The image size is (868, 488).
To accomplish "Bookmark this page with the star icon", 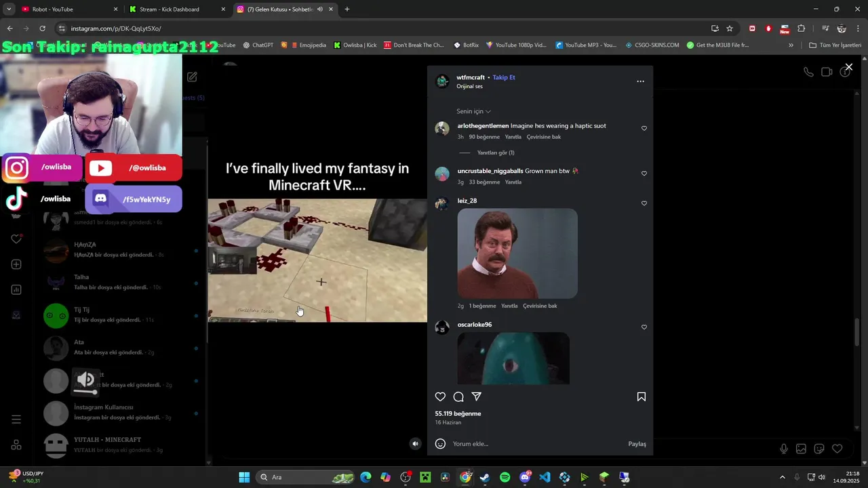I will (730, 28).
